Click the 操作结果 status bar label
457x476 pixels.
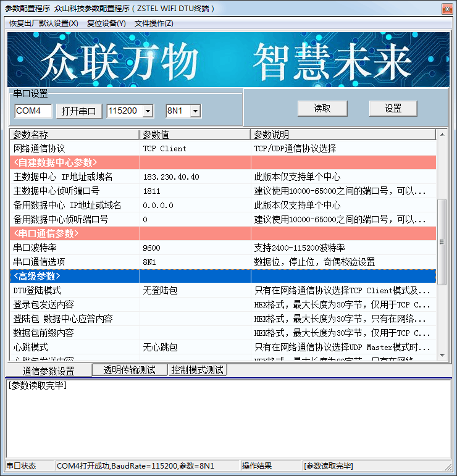[x=256, y=466]
